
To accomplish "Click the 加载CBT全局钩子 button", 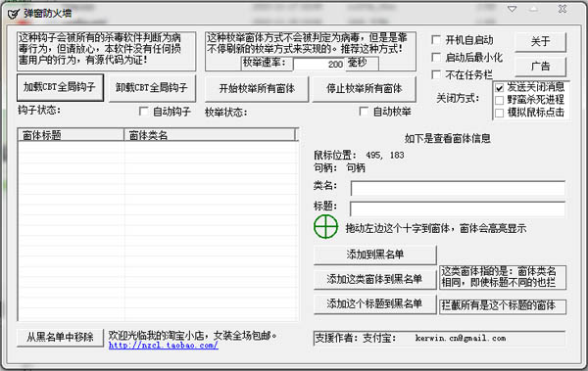I will pyautogui.click(x=60, y=88).
